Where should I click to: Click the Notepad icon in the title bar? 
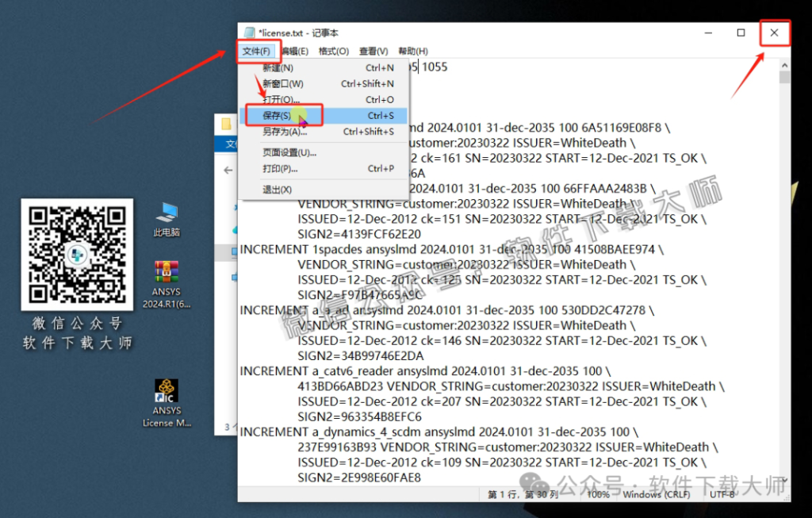(x=249, y=33)
